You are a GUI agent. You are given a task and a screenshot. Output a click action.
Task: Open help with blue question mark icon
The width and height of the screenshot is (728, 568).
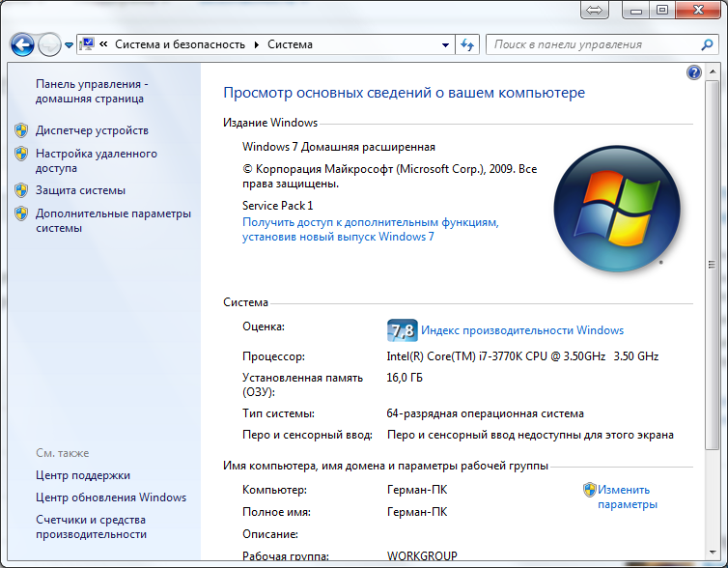tap(693, 72)
